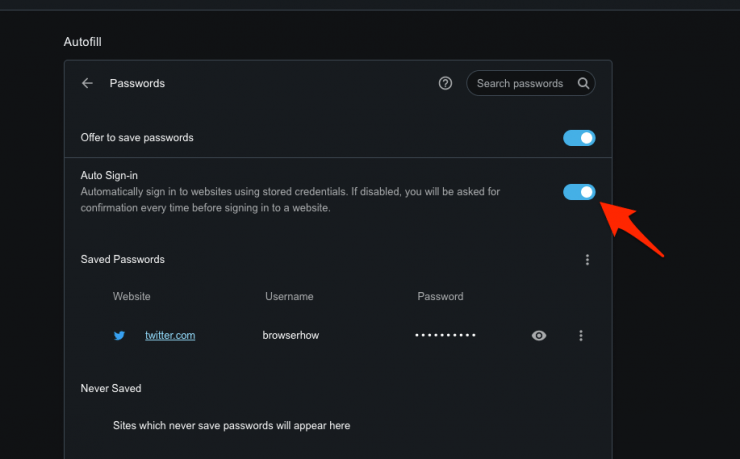Click the Username column header

click(289, 296)
